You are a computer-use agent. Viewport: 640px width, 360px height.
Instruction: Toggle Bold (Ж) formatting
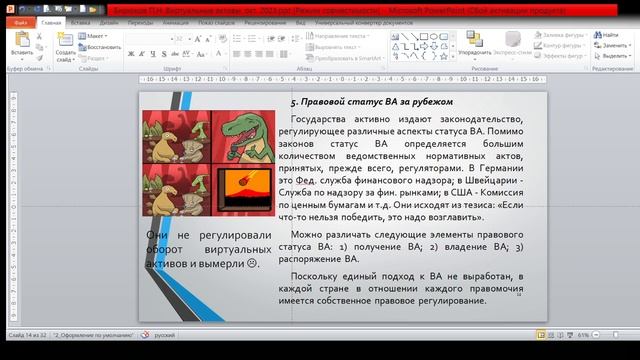(x=131, y=54)
